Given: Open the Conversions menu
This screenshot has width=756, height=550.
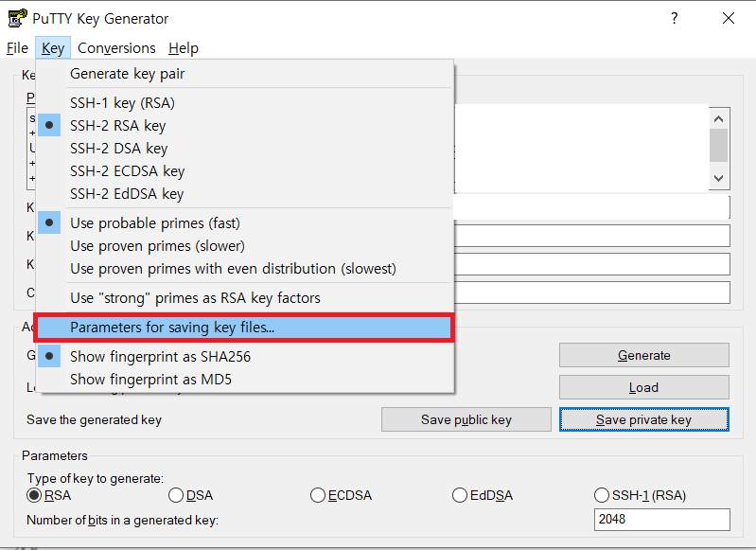Looking at the screenshot, I should click(116, 47).
